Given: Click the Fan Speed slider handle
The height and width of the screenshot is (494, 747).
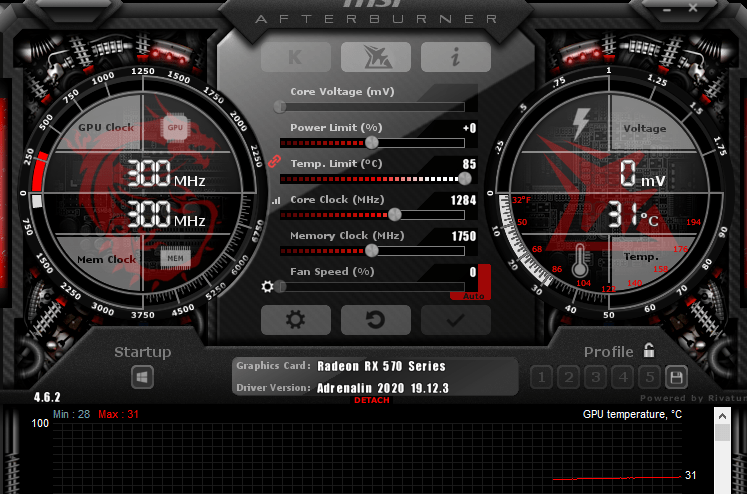Looking at the screenshot, I should coord(280,287).
